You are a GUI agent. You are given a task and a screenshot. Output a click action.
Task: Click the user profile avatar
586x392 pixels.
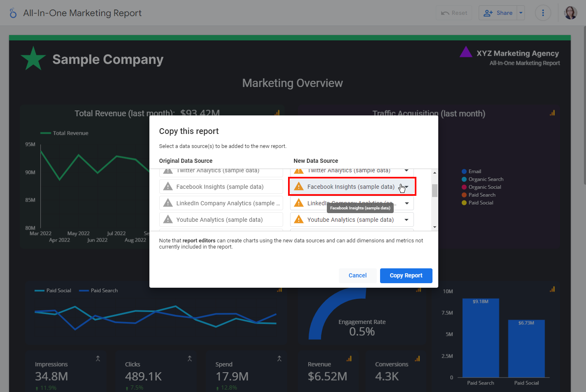tap(570, 13)
